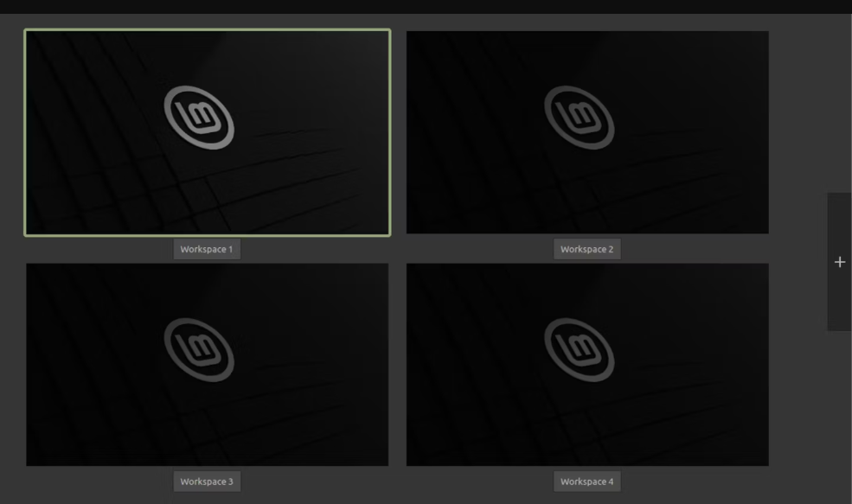Select the Workspace 3 thumbnail
Screen dimensions: 852x504
[207, 365]
